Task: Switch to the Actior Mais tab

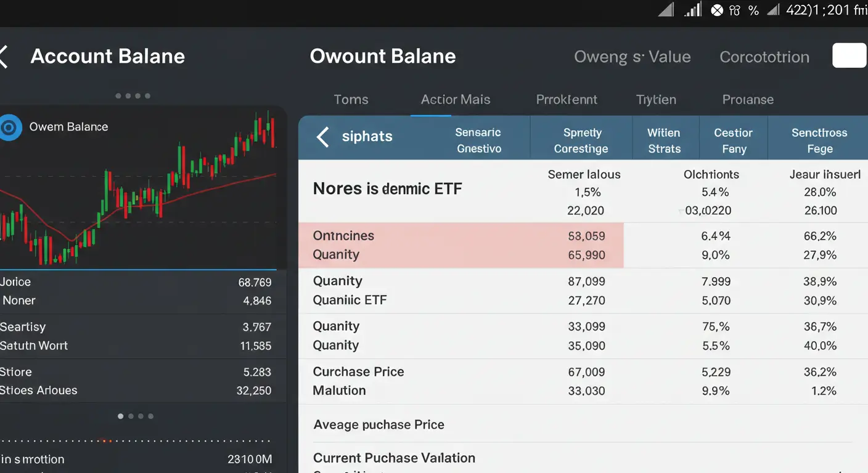Action: point(456,100)
